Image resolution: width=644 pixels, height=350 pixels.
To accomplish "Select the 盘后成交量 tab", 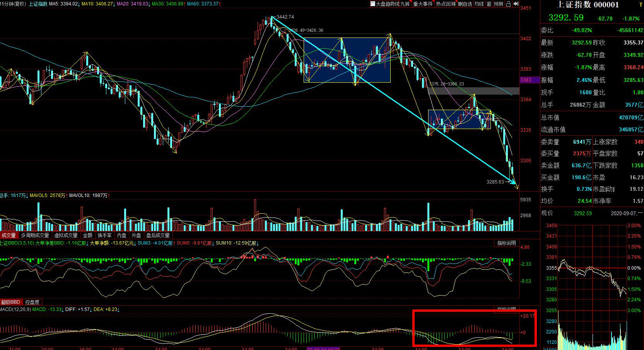I will (158, 235).
